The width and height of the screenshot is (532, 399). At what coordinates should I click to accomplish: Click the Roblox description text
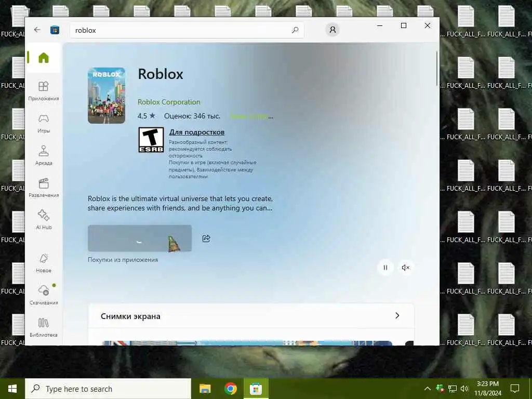point(180,203)
